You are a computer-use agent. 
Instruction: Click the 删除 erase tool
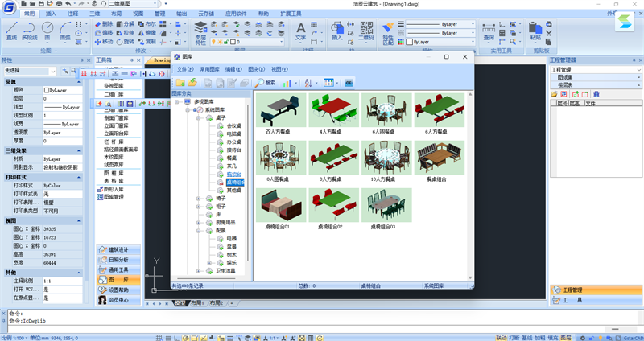tap(104, 24)
